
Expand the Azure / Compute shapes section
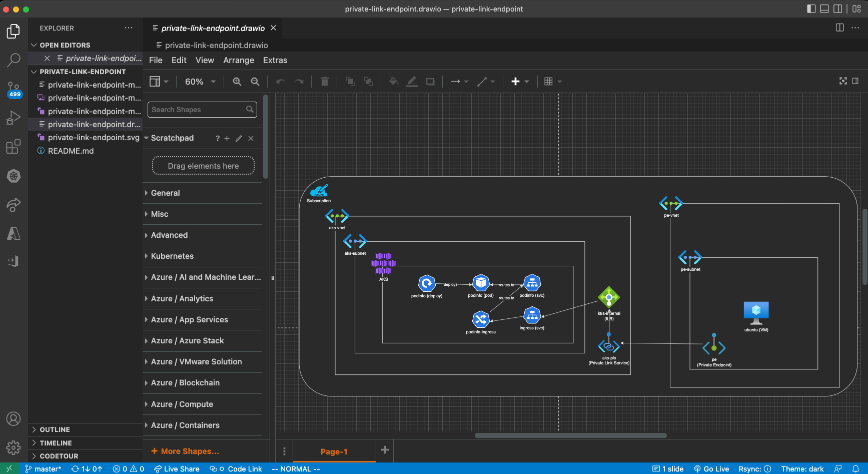point(182,404)
